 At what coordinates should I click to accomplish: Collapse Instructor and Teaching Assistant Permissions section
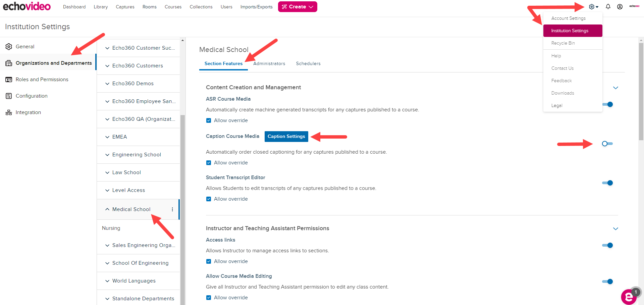[x=615, y=229]
